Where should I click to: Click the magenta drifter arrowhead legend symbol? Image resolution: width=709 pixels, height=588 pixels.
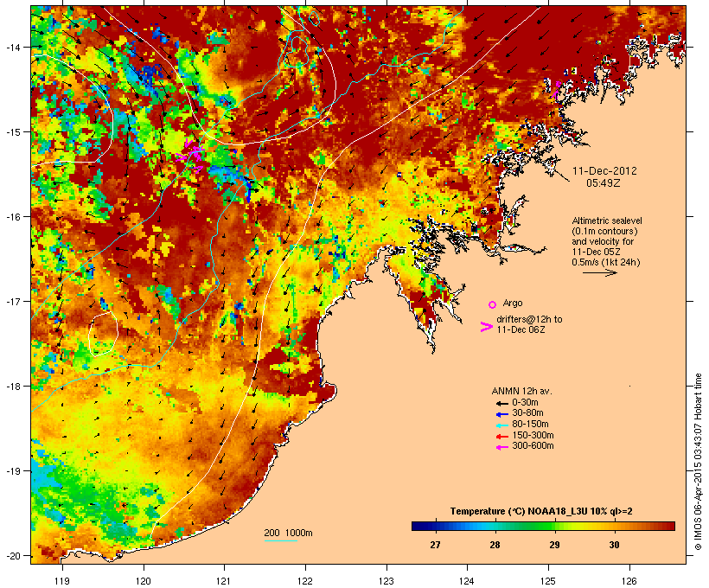(x=486, y=327)
